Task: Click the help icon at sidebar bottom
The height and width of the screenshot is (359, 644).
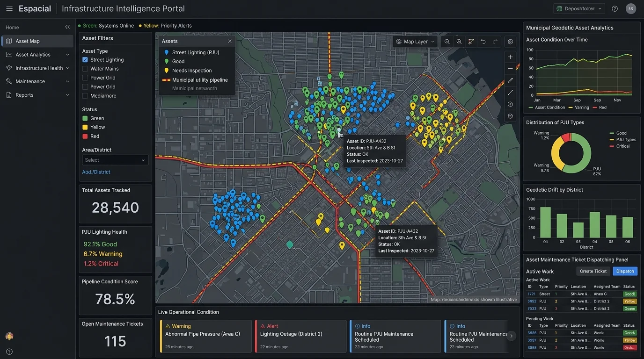Action: pos(9,352)
